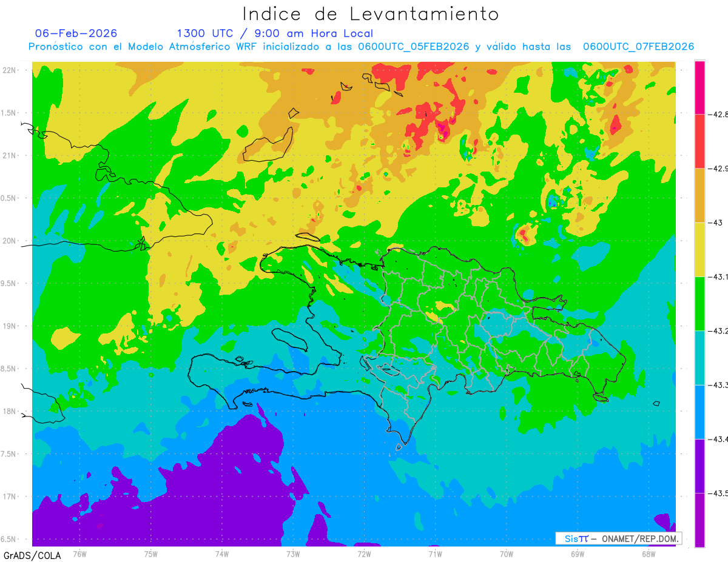Click the '19N' latitude label

10,326
